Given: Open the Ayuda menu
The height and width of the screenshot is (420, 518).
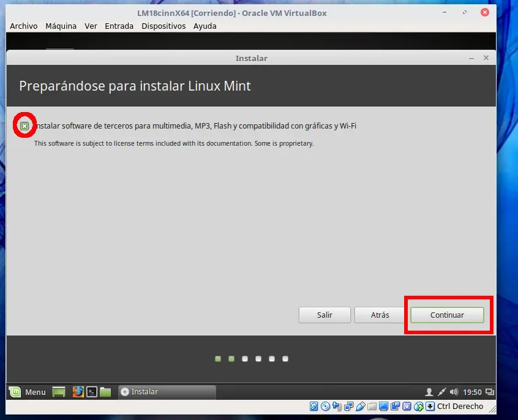Looking at the screenshot, I should (x=205, y=26).
